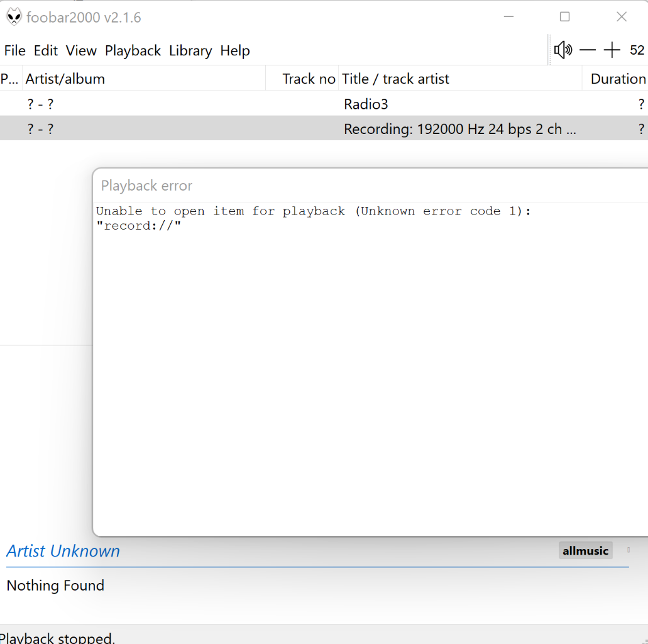This screenshot has width=648, height=644.
Task: Open the Help menu
Action: [234, 50]
